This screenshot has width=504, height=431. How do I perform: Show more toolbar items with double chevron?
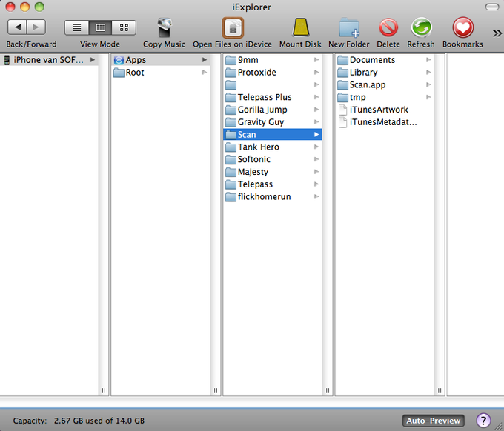tap(497, 33)
